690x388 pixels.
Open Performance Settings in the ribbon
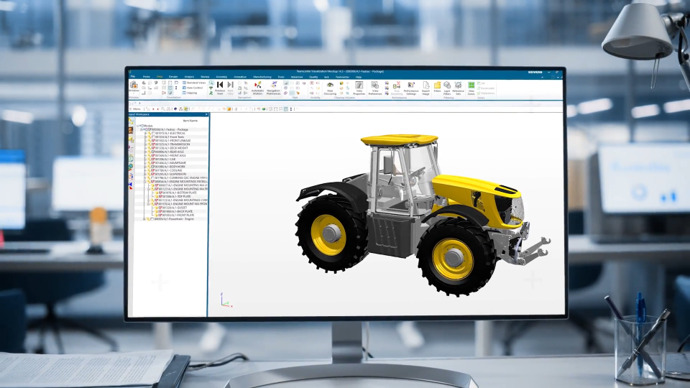click(411, 88)
